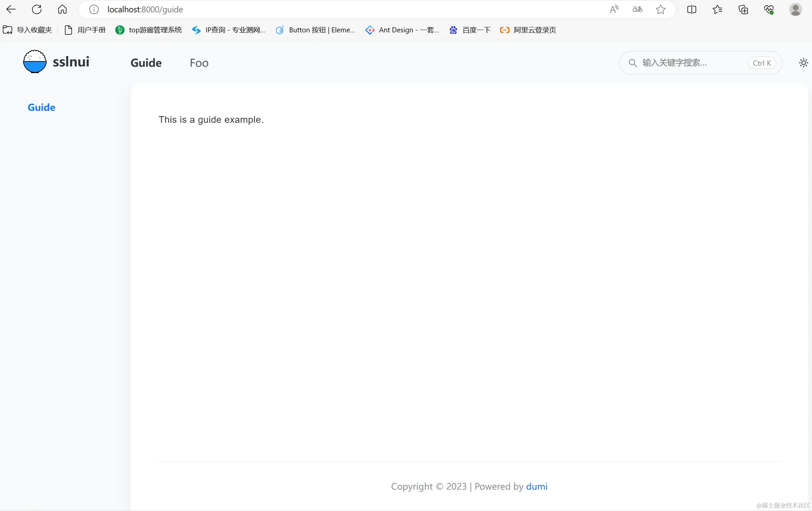View site information icon in address bar
Screen dimensions: 812x511
[x=94, y=9]
